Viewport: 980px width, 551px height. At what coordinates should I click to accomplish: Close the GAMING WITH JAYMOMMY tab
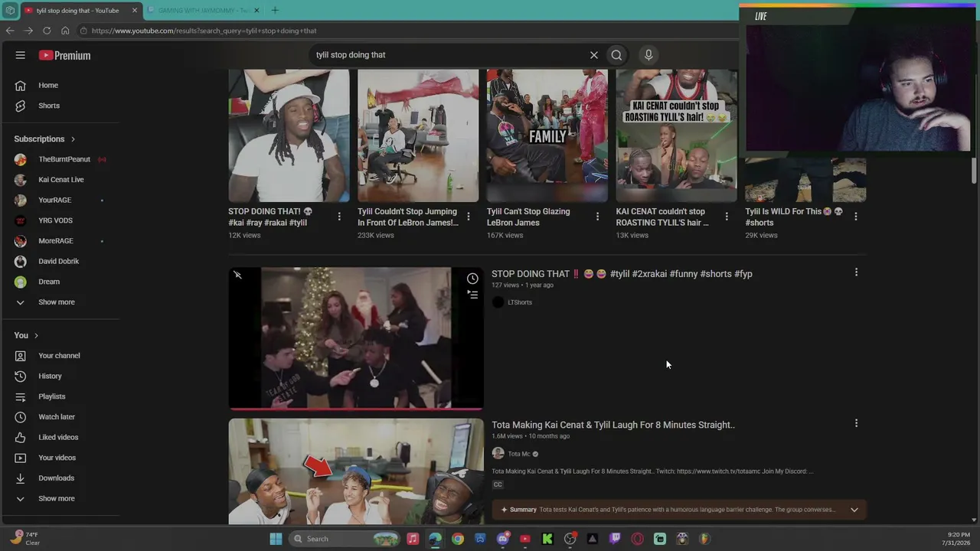pos(256,11)
